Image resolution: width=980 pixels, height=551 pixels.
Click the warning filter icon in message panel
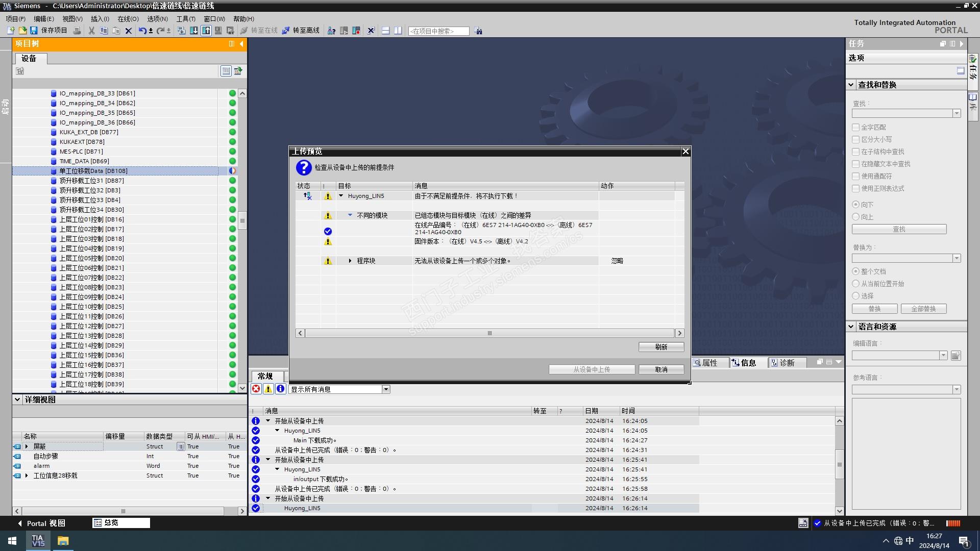[268, 389]
